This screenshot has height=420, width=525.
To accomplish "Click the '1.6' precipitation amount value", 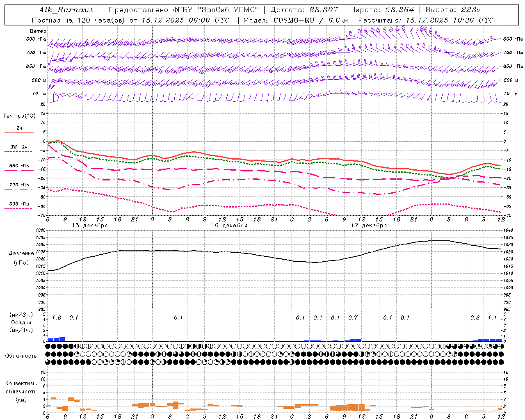I will click(x=56, y=318).
